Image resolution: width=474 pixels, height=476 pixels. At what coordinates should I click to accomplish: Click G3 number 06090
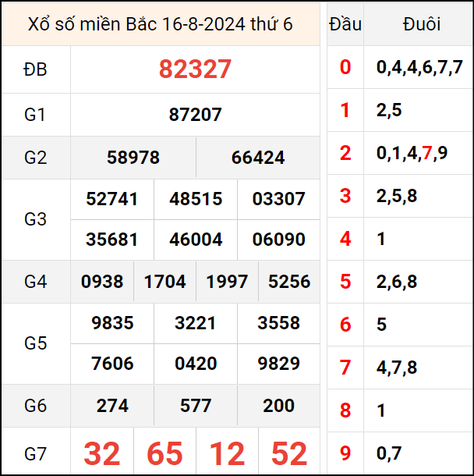click(x=278, y=240)
